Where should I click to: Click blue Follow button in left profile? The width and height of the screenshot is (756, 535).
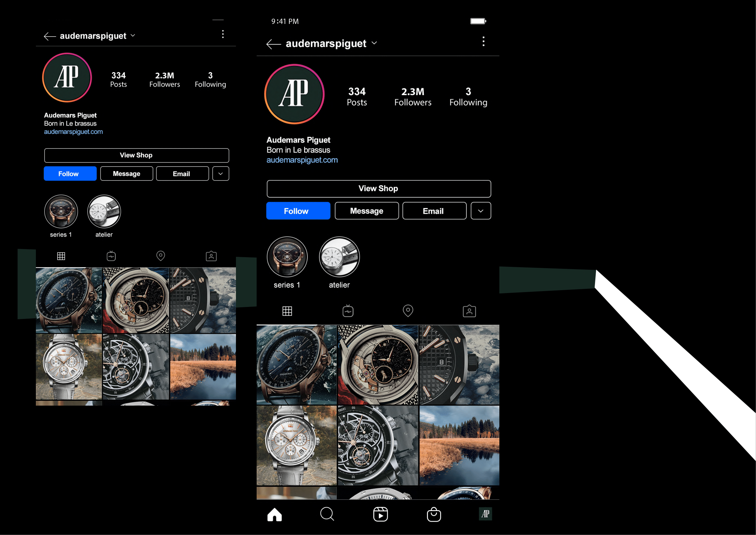click(x=70, y=174)
